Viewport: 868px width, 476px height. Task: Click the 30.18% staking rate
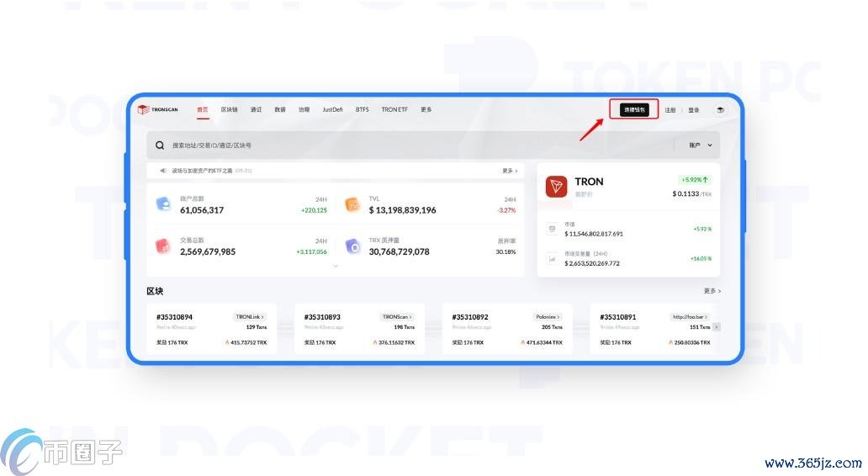506,251
